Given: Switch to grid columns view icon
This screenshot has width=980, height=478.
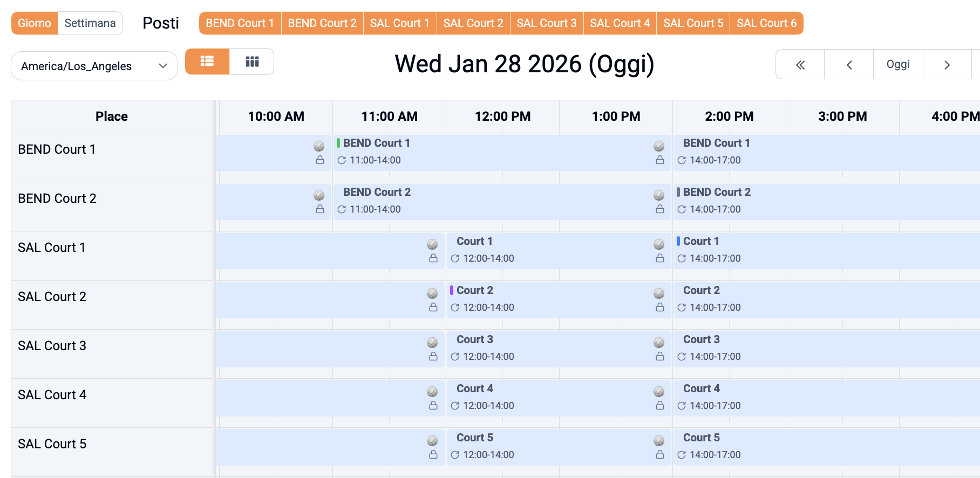Looking at the screenshot, I should pos(252,62).
